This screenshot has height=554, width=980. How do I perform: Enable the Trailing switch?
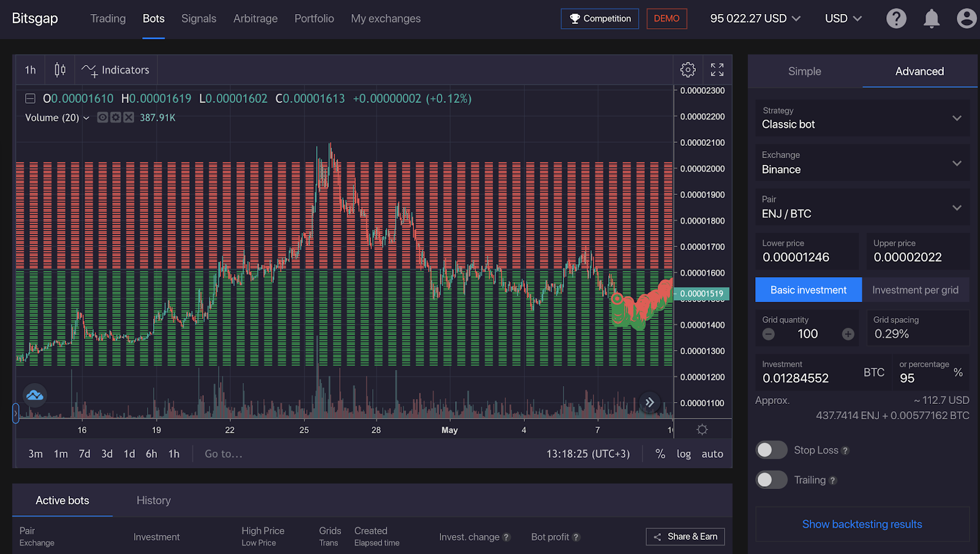771,480
